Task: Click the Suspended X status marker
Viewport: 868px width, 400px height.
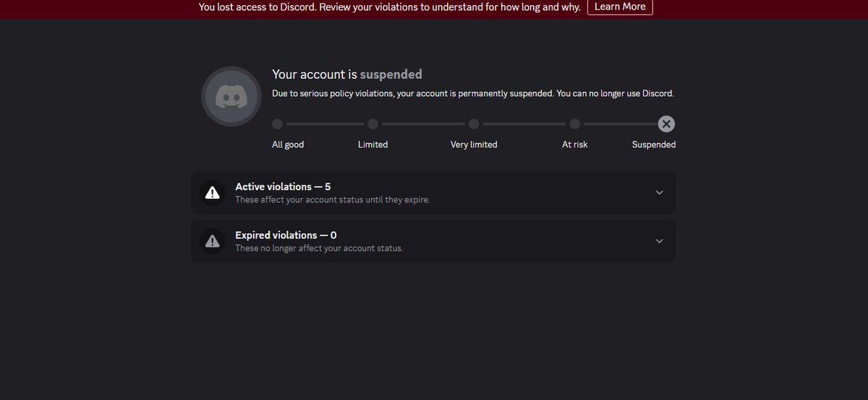Action: 667,124
